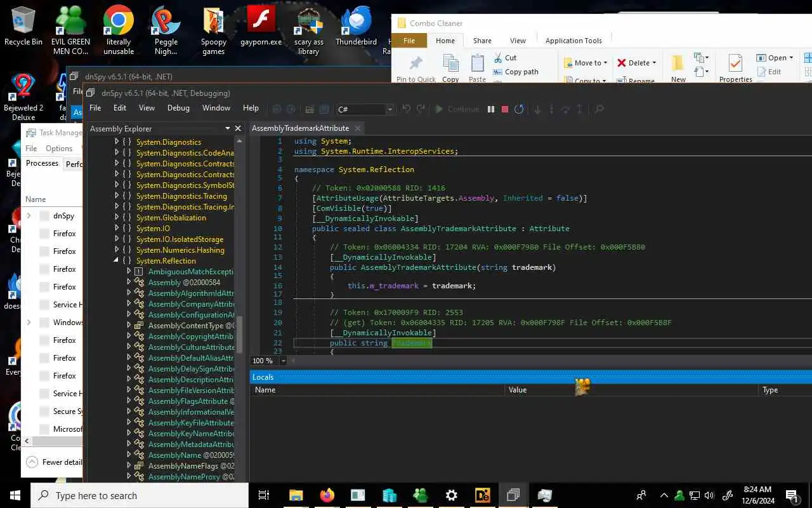Open Firefox from the taskbar
This screenshot has height=508, width=812.
[x=327, y=495]
